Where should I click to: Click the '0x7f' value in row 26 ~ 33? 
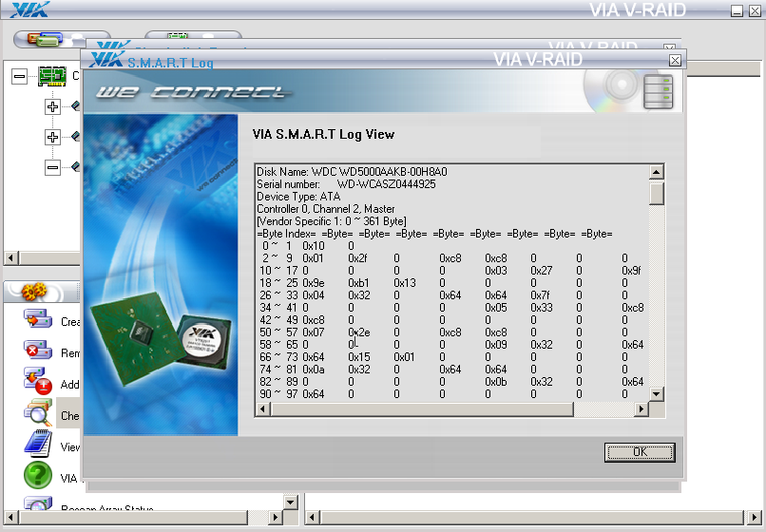(x=540, y=295)
